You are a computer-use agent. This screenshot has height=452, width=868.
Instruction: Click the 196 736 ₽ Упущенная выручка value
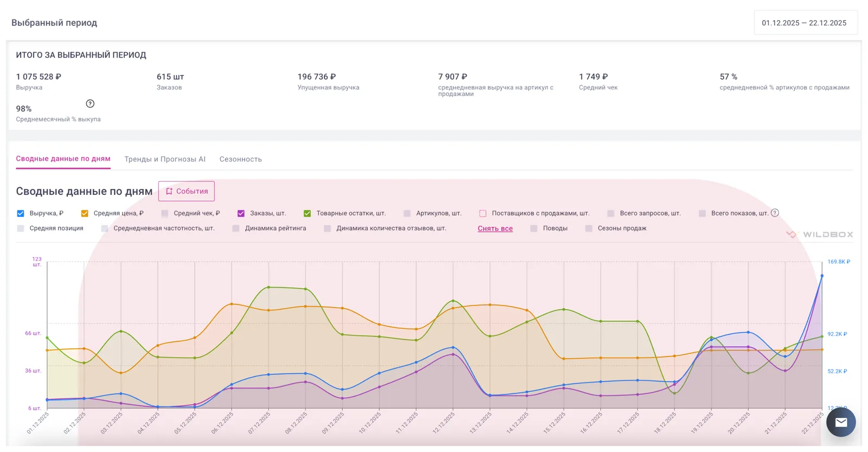coord(317,77)
